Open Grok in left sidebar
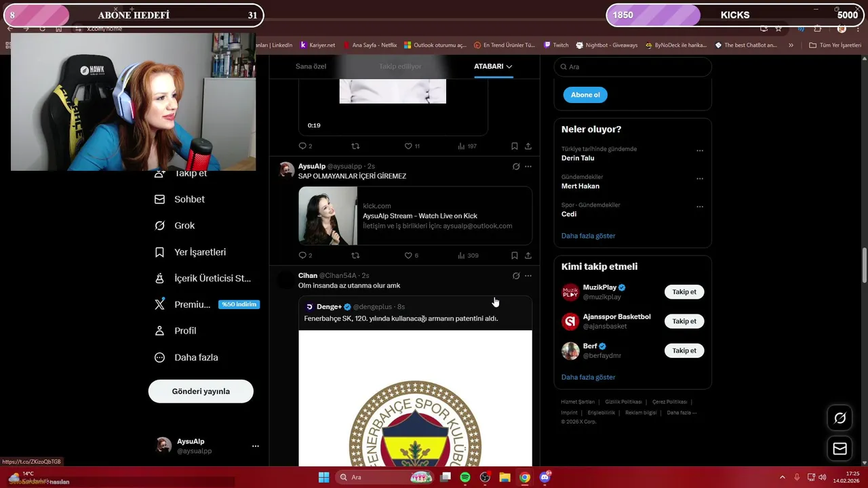 [175, 226]
